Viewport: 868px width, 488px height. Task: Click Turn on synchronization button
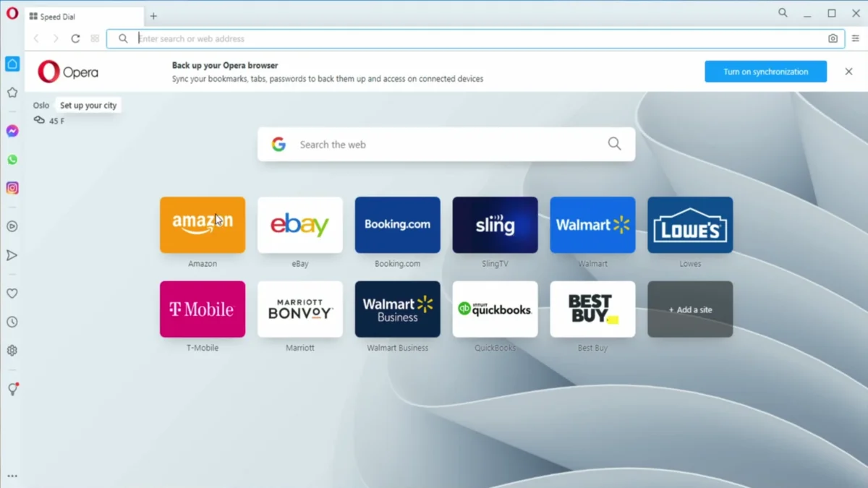(x=766, y=72)
